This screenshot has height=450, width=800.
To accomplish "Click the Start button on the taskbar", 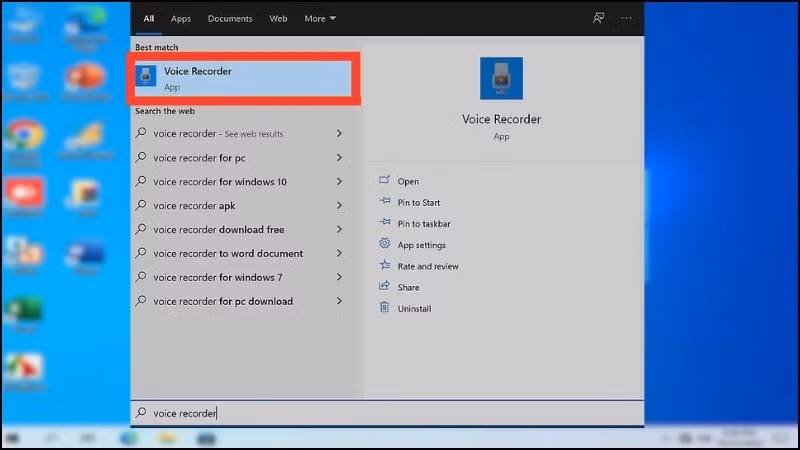I will click(12, 438).
